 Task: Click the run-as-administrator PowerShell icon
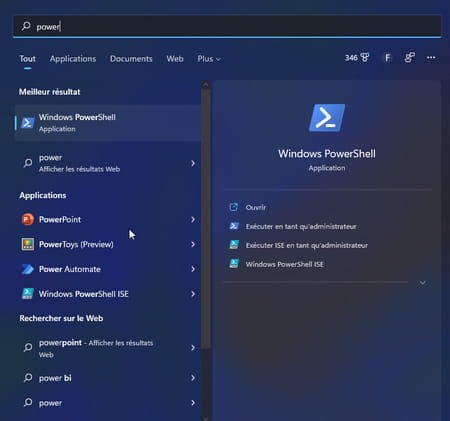tap(234, 226)
